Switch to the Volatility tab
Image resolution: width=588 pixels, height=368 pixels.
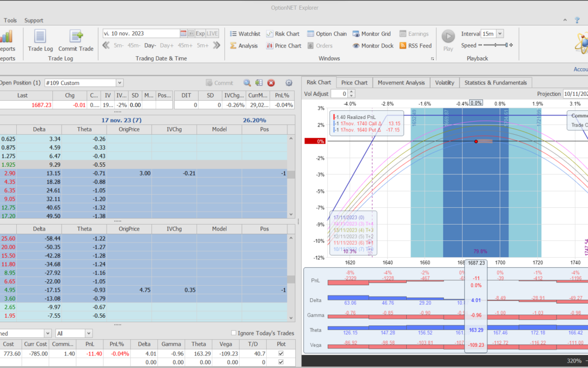click(444, 82)
